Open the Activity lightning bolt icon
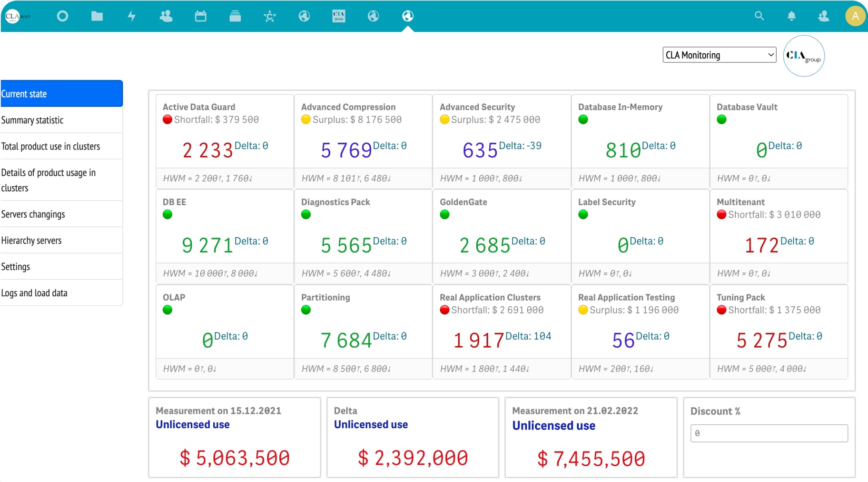The image size is (868, 482). click(x=132, y=16)
